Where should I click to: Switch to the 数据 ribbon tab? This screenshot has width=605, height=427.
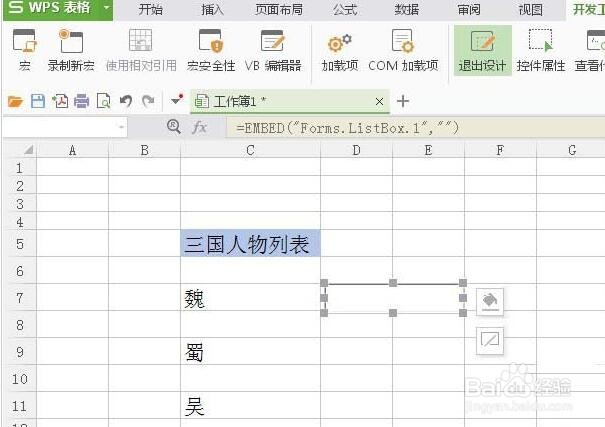[x=407, y=9]
